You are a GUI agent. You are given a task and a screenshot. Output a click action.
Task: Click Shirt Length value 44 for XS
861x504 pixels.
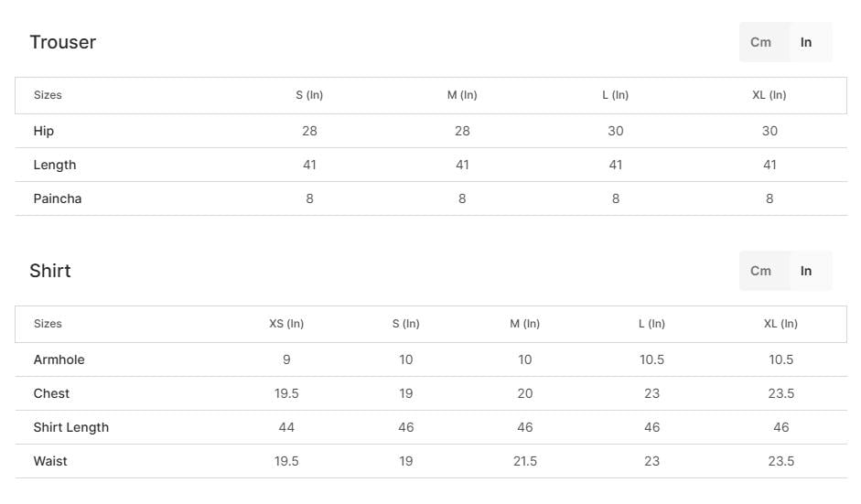[x=286, y=427]
